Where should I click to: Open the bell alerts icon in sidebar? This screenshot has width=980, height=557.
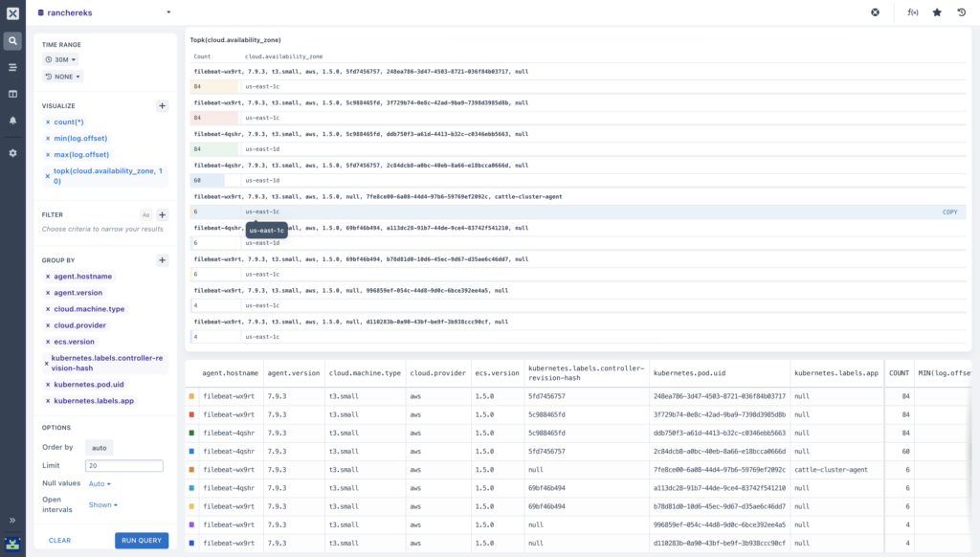click(x=12, y=121)
